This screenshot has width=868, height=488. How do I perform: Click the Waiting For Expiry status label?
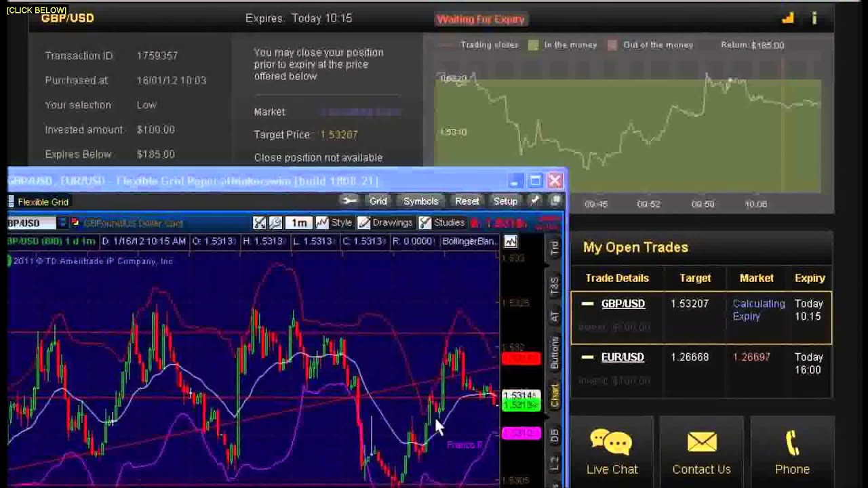coord(481,19)
